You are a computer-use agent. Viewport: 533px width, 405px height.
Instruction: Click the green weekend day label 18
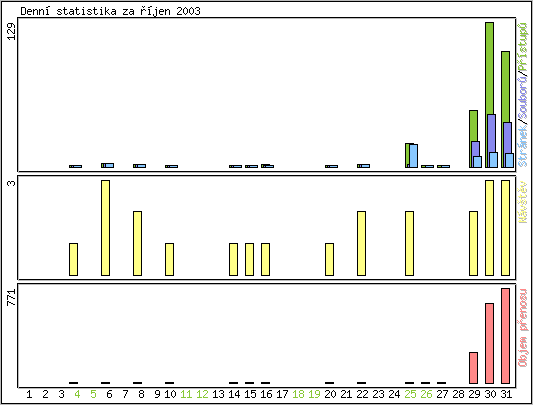[298, 394]
